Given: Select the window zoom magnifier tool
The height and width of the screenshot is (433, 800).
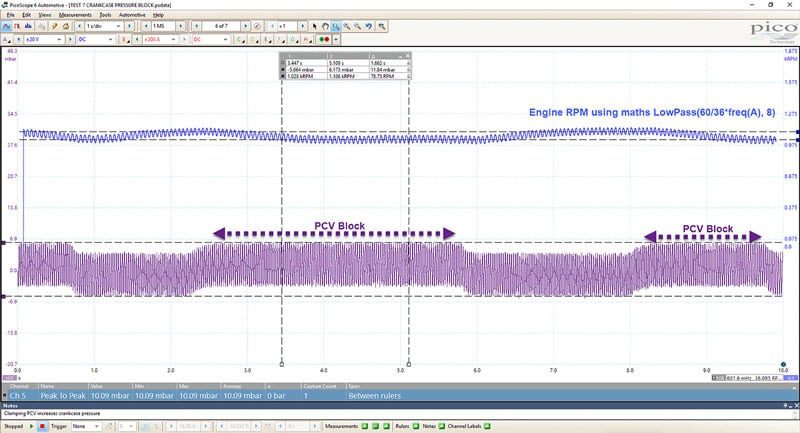Looking at the screenshot, I should click(336, 26).
